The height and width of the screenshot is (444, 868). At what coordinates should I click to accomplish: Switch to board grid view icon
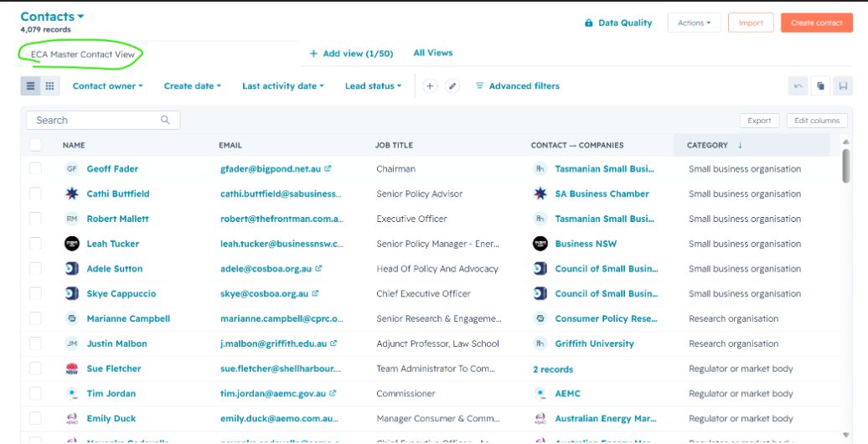click(49, 85)
